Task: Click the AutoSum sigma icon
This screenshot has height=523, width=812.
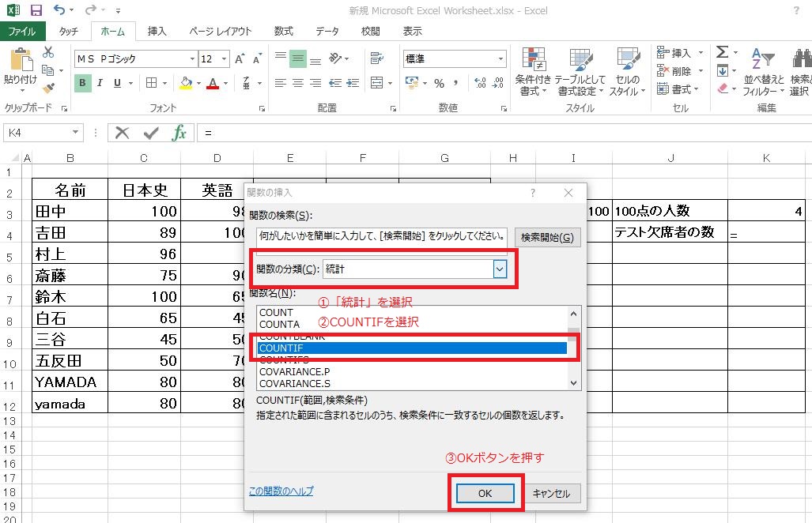Action: (722, 53)
